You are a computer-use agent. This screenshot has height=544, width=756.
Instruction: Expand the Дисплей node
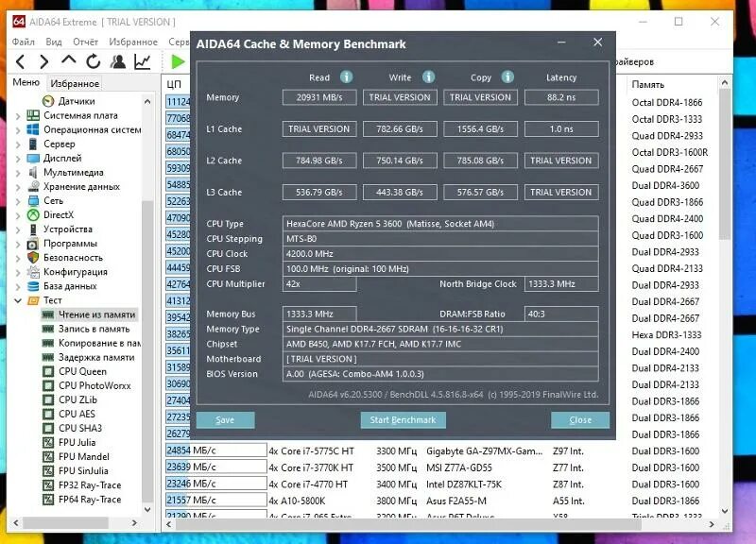18,158
